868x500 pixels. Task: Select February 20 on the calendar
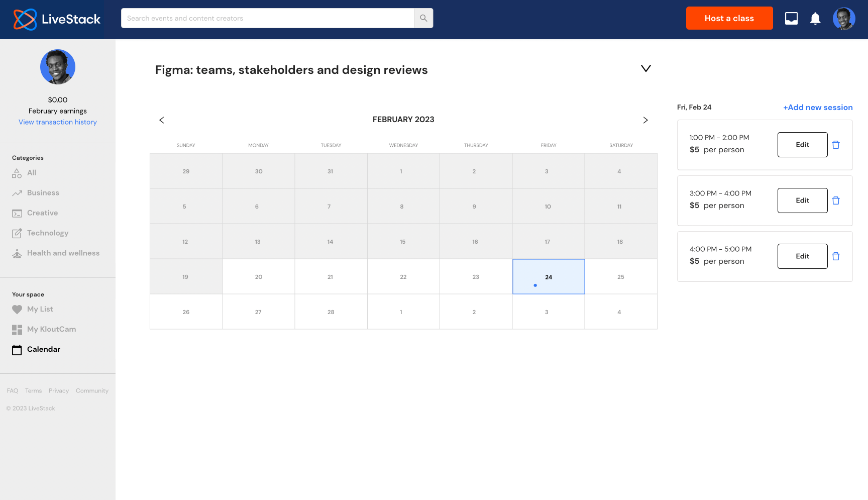pos(259,277)
